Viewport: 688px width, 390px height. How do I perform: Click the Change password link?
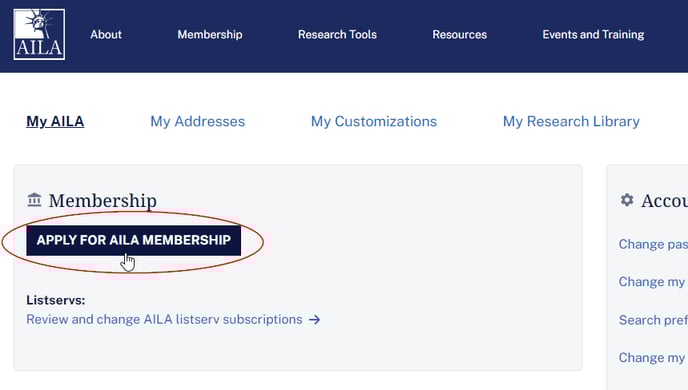pos(653,244)
